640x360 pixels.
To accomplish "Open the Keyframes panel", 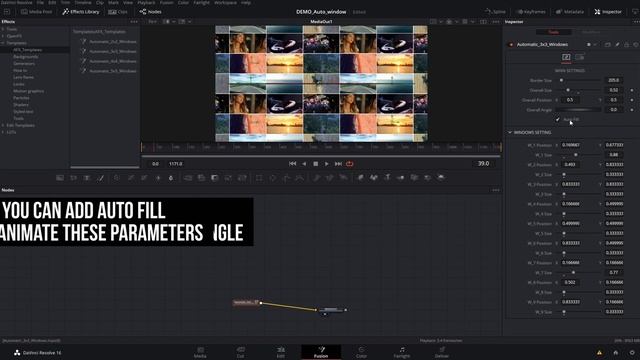I will [x=531, y=12].
